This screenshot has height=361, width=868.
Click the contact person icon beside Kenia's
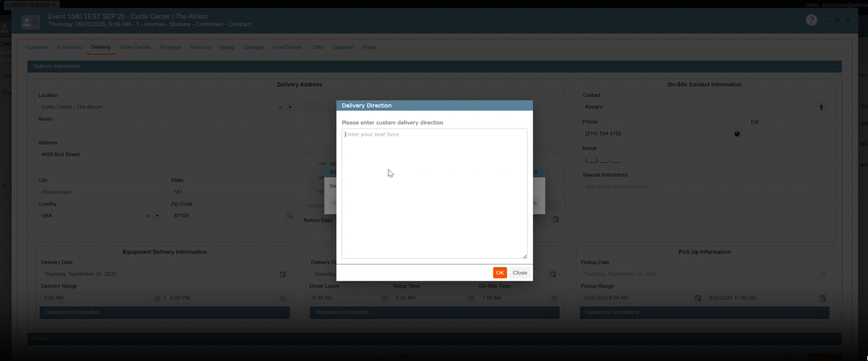822,108
